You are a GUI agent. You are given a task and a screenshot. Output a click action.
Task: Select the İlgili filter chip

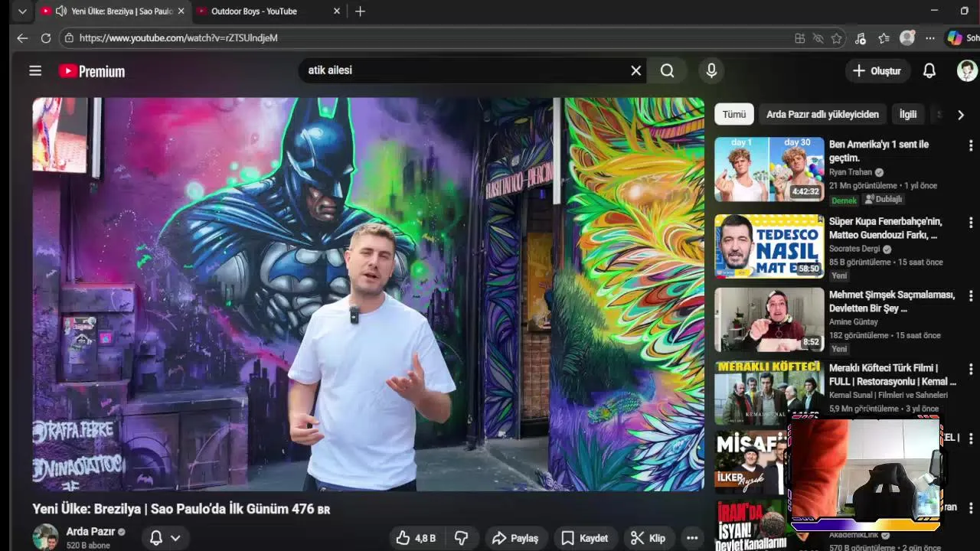(908, 114)
